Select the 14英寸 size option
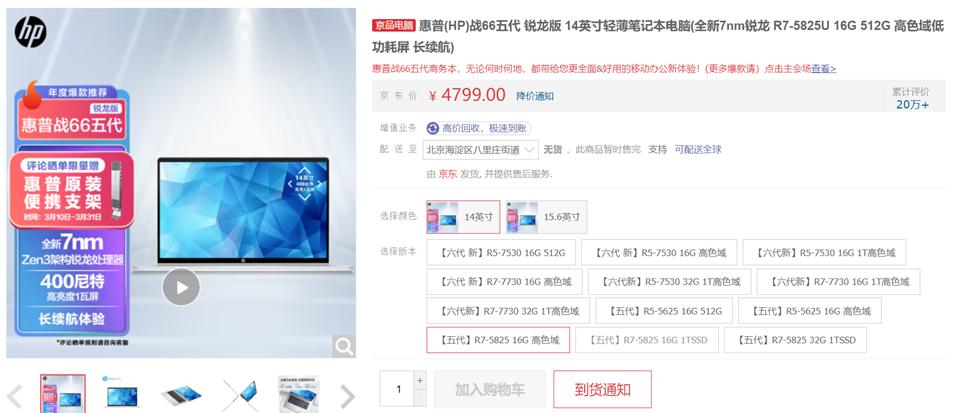This screenshot has height=413, width=953. pyautogui.click(x=463, y=217)
